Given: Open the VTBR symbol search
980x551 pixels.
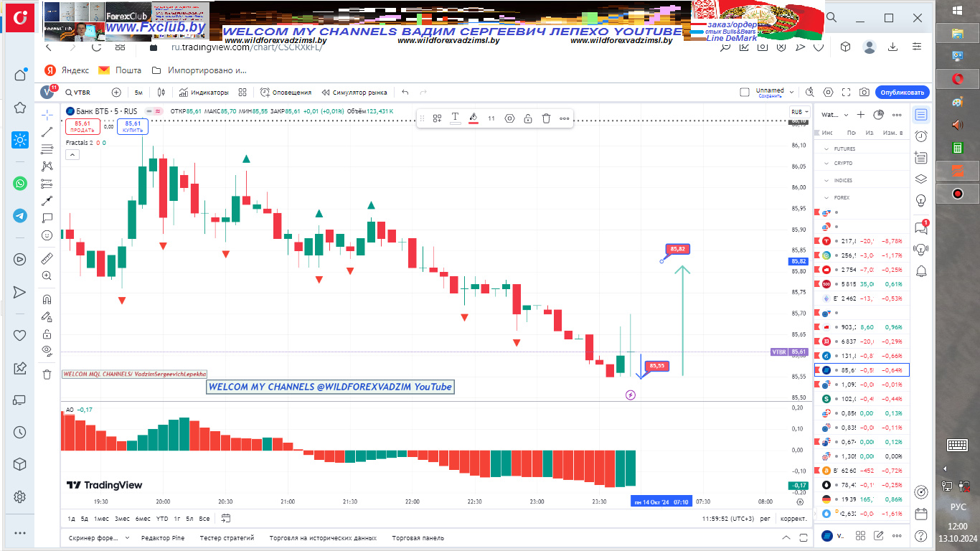Looking at the screenshot, I should (78, 93).
